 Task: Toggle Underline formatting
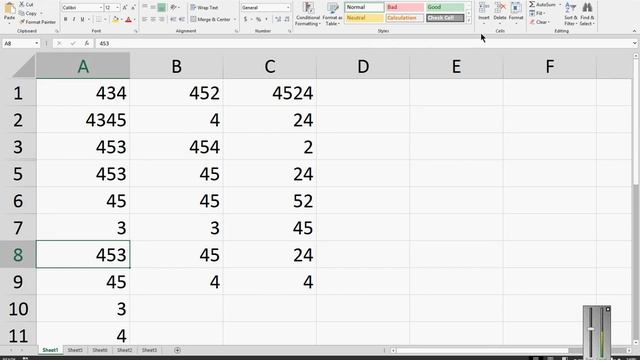(82, 20)
